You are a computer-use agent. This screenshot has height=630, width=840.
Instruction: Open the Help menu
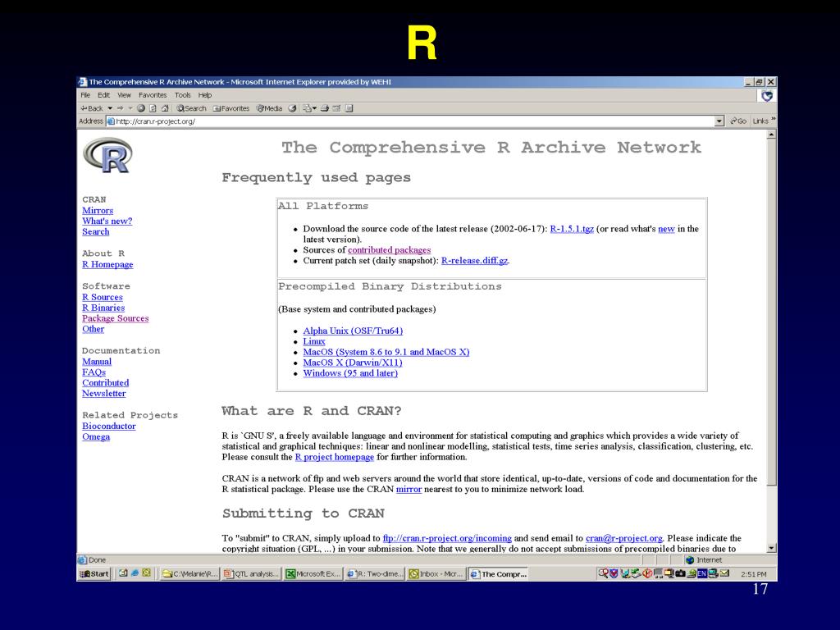[205, 95]
